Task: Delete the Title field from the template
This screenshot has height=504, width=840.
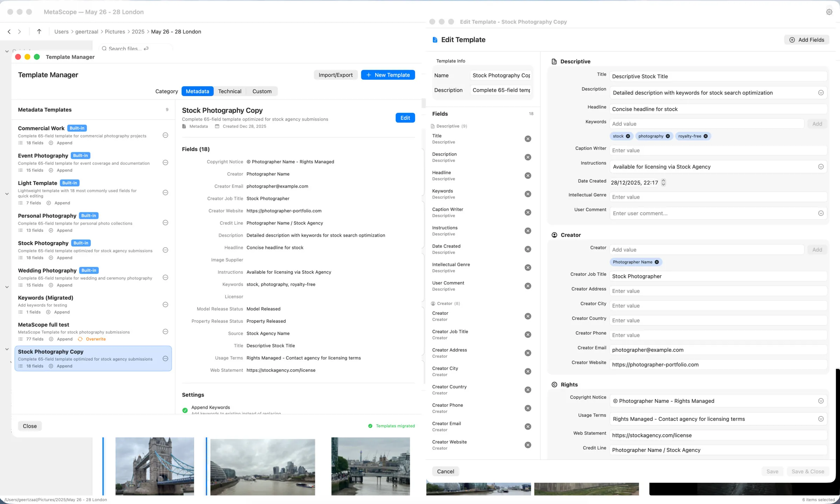Action: tap(528, 139)
